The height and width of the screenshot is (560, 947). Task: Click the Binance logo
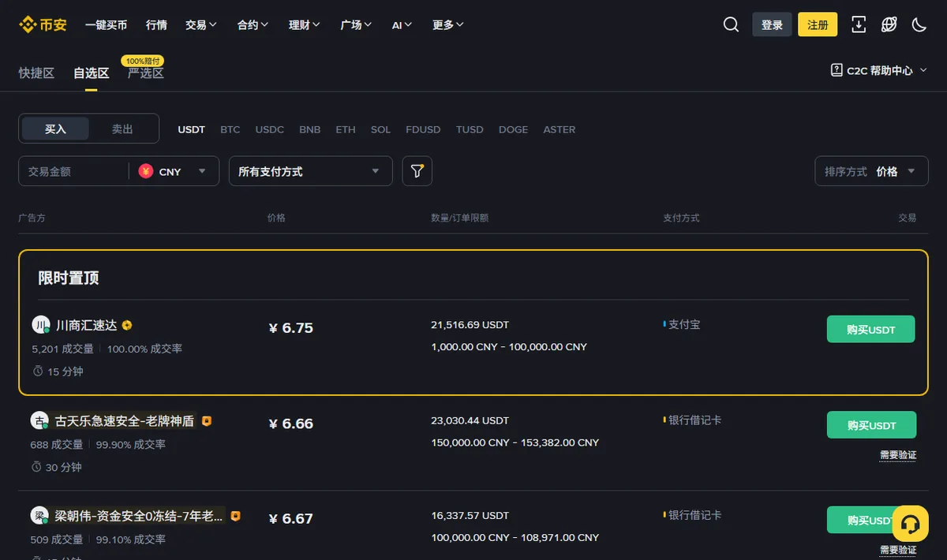43,25
